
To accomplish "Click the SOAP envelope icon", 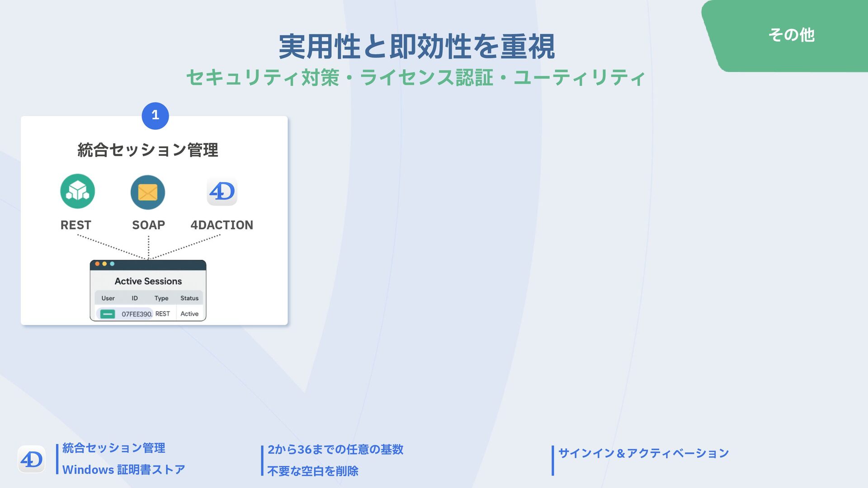I will [x=148, y=192].
